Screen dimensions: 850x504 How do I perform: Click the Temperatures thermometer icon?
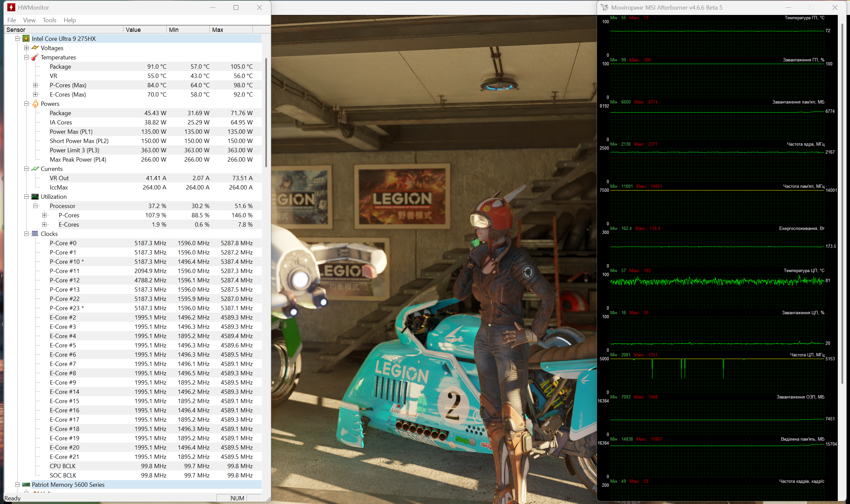(x=35, y=57)
